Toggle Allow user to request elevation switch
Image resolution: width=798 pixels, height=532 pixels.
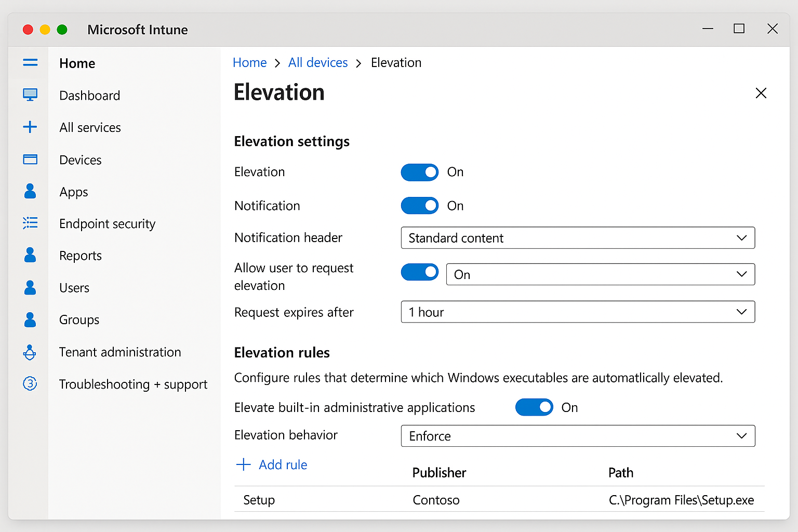pyautogui.click(x=420, y=272)
